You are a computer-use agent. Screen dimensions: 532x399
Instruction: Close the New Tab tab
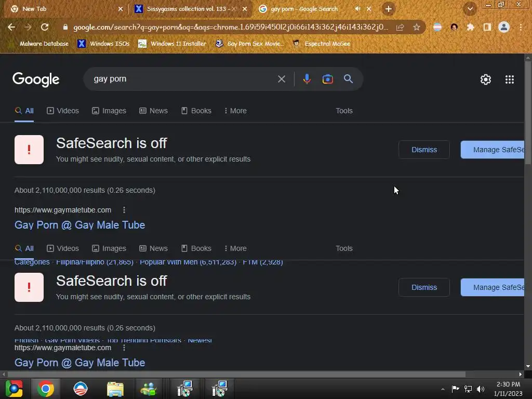point(121,9)
